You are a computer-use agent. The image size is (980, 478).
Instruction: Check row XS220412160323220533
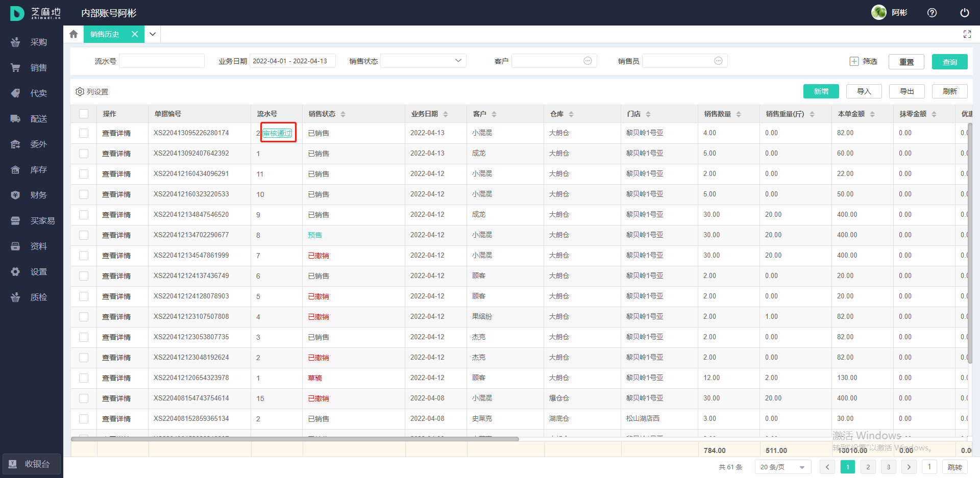tap(84, 194)
